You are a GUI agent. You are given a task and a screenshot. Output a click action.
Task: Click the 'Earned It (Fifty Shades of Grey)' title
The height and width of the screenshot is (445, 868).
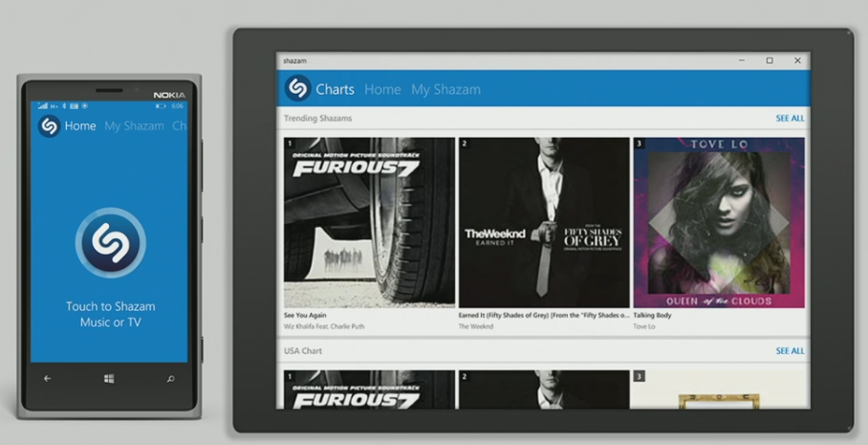pos(544,315)
